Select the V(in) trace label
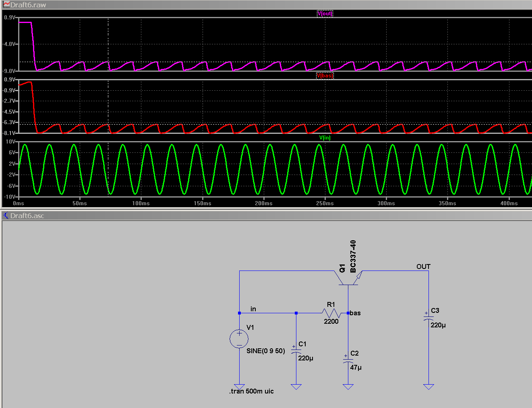Viewport: 532px width, 408px height. (325, 138)
